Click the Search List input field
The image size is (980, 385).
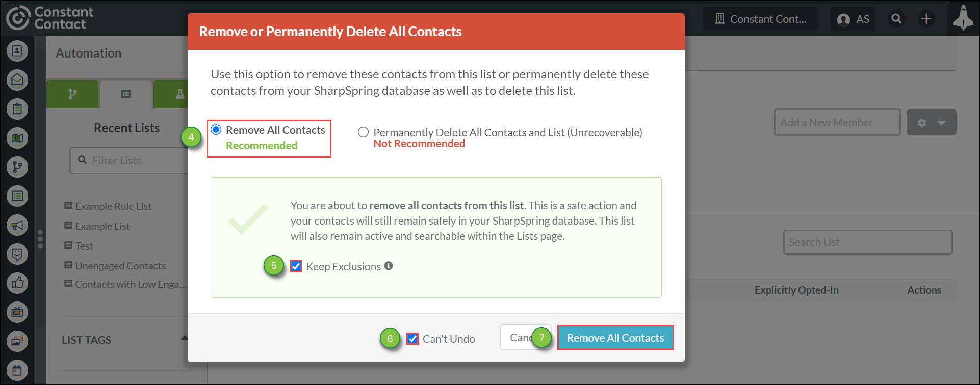(x=868, y=242)
